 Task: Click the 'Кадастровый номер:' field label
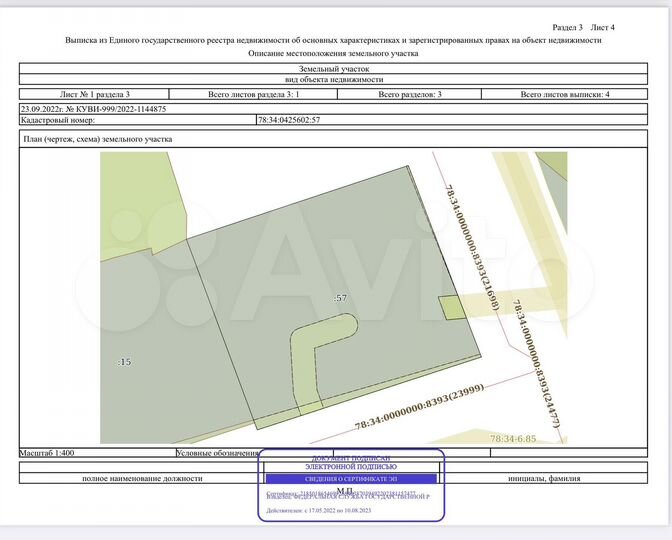coord(57,120)
